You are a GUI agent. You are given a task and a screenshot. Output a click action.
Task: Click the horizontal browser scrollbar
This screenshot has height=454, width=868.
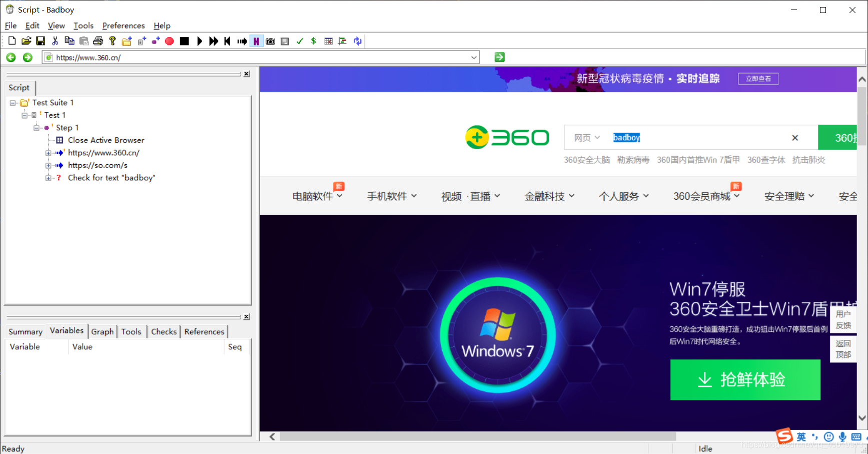coord(478,436)
